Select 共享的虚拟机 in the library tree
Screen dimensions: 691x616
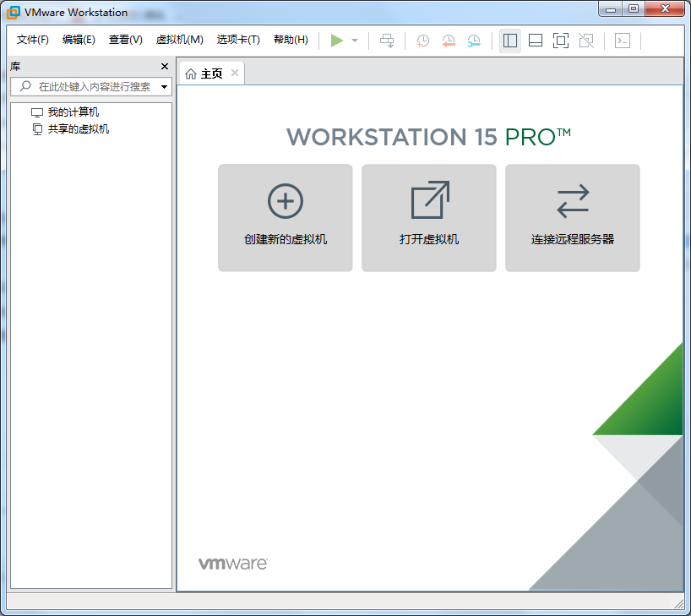pos(70,129)
